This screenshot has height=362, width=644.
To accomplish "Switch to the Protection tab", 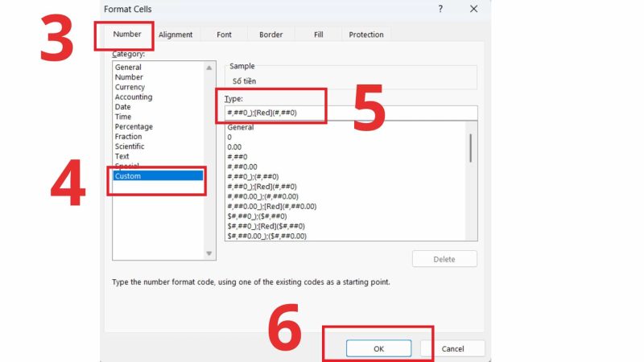I will tap(366, 35).
